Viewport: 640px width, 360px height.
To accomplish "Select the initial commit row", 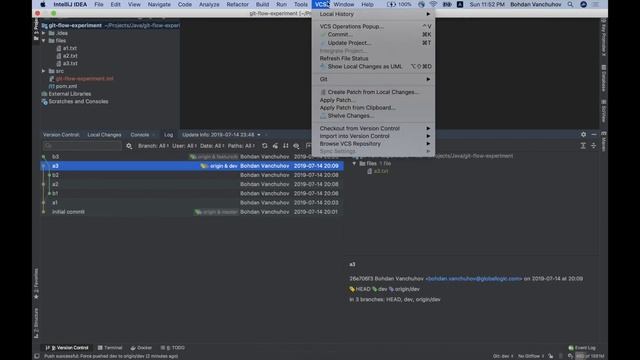I will 191,212.
